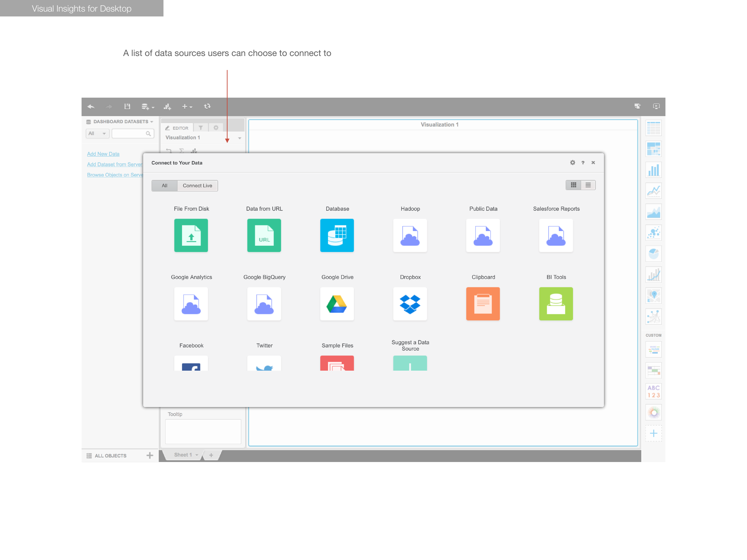Switch to the filter tab in editor panel
This screenshot has height=560, width=747.
pos(201,128)
